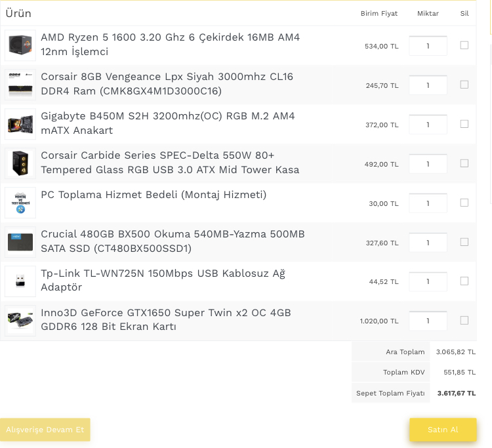Click the Toplam KDV label

pos(404,372)
